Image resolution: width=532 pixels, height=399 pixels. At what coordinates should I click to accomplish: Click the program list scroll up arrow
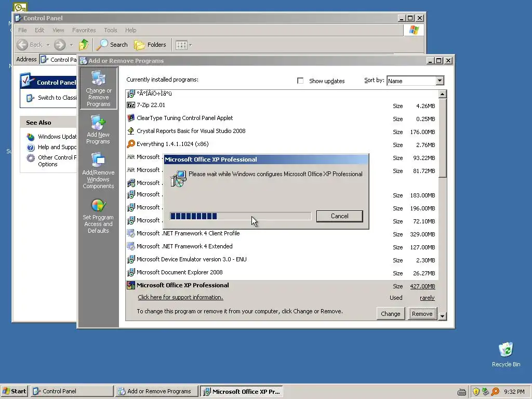[x=443, y=95]
